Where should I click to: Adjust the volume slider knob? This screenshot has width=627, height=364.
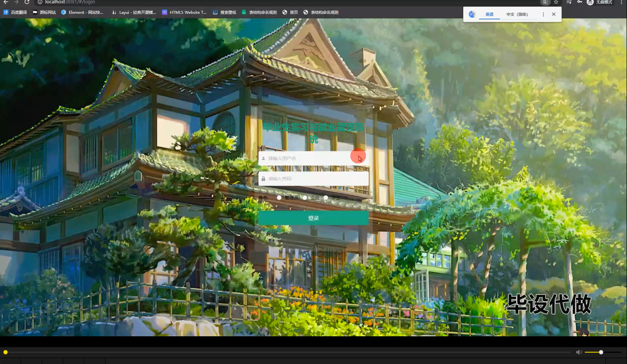click(x=601, y=352)
